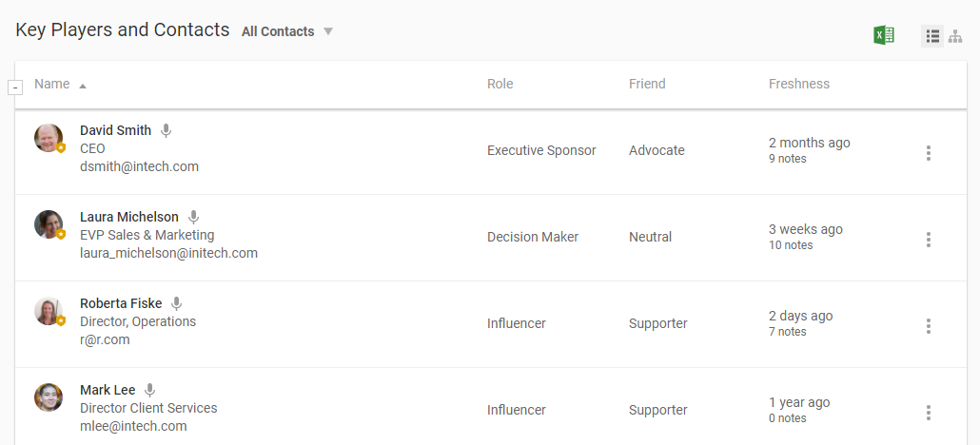Collapse the contacts table with minus box

(15, 87)
